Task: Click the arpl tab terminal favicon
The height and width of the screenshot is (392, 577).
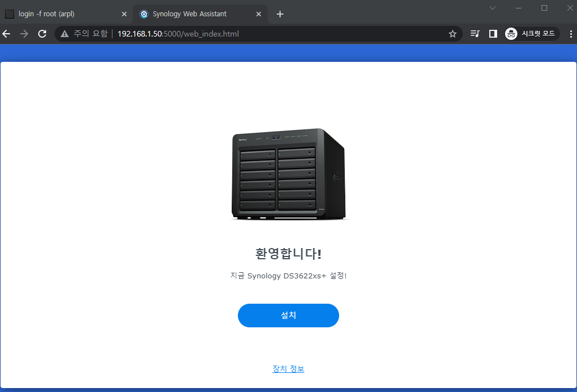Action: pyautogui.click(x=10, y=14)
